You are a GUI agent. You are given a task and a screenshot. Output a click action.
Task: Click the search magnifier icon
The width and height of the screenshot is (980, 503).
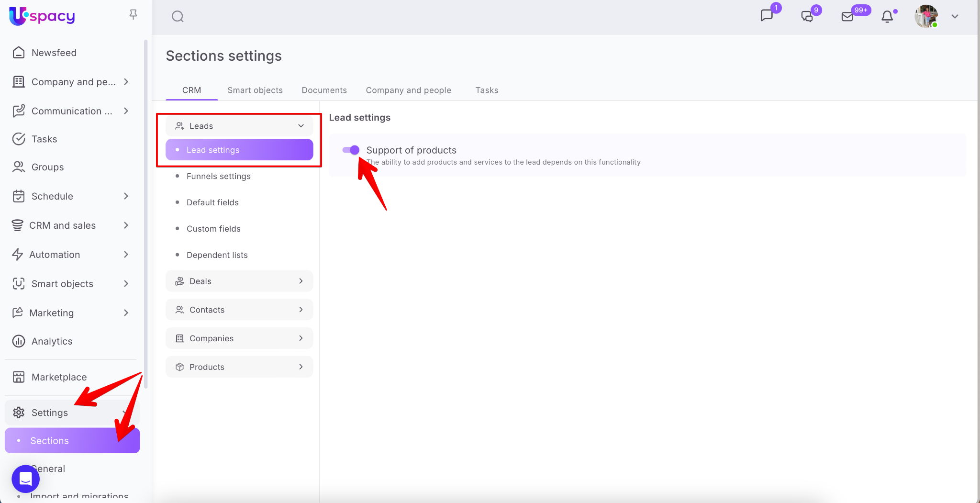[x=178, y=17]
